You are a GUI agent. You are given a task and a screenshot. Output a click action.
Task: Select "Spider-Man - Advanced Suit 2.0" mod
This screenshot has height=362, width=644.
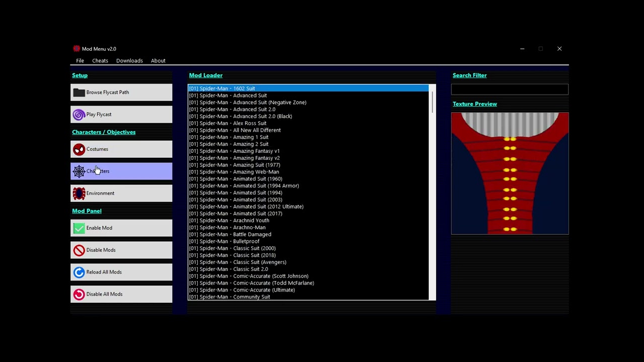[308, 110]
